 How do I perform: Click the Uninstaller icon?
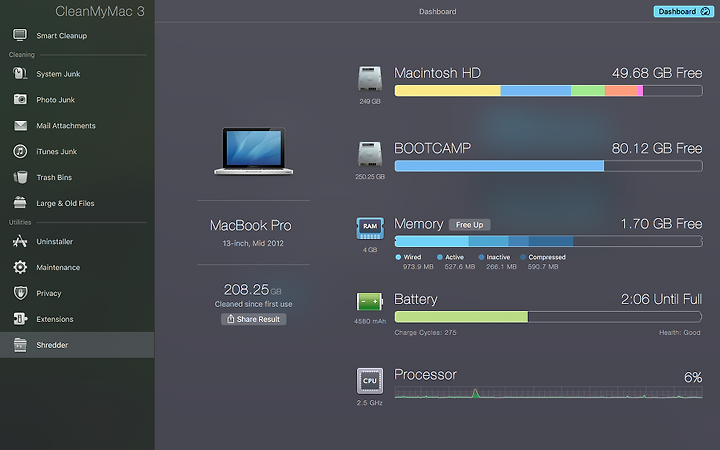click(20, 241)
